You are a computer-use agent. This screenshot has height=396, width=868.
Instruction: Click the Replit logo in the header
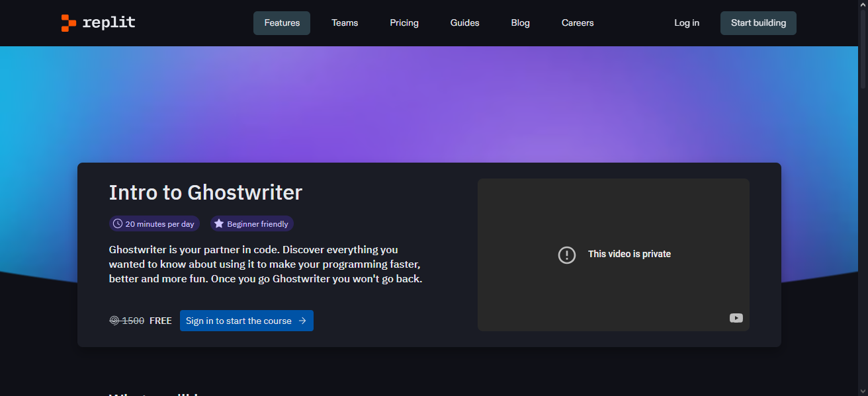[x=98, y=22]
